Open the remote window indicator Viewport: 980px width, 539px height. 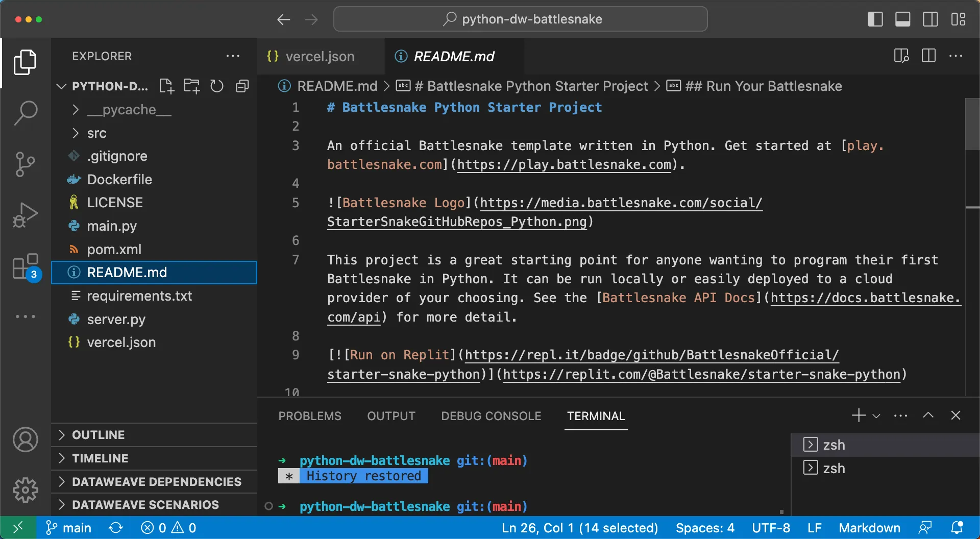coord(18,527)
